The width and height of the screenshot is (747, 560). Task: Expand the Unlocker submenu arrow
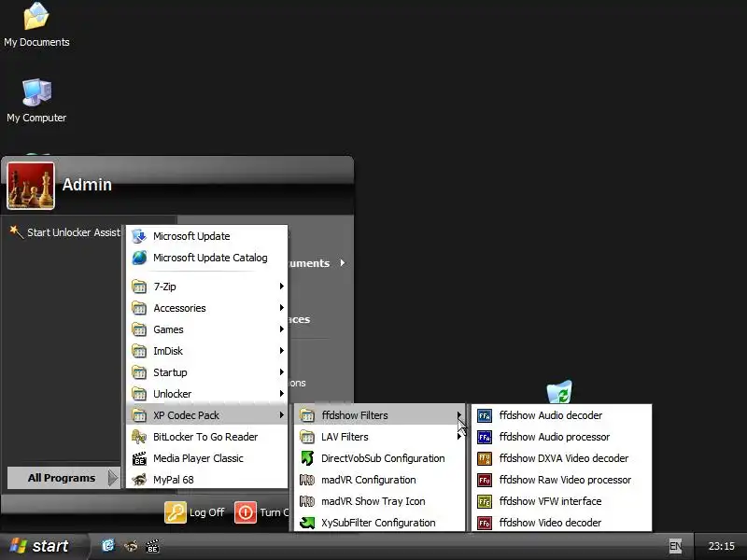click(282, 393)
